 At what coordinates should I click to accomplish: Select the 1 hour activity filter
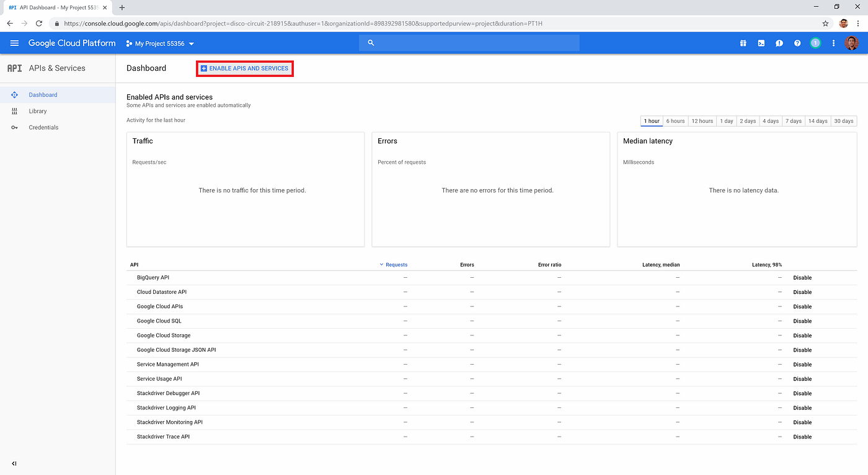pos(651,121)
